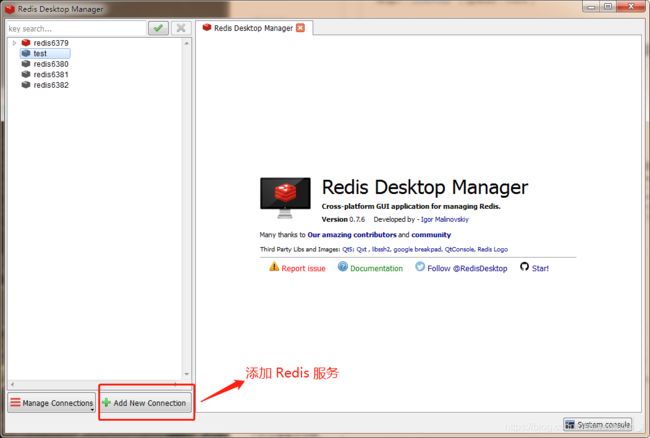Select the redis6380 connection name
650x438 pixels.
(x=51, y=64)
